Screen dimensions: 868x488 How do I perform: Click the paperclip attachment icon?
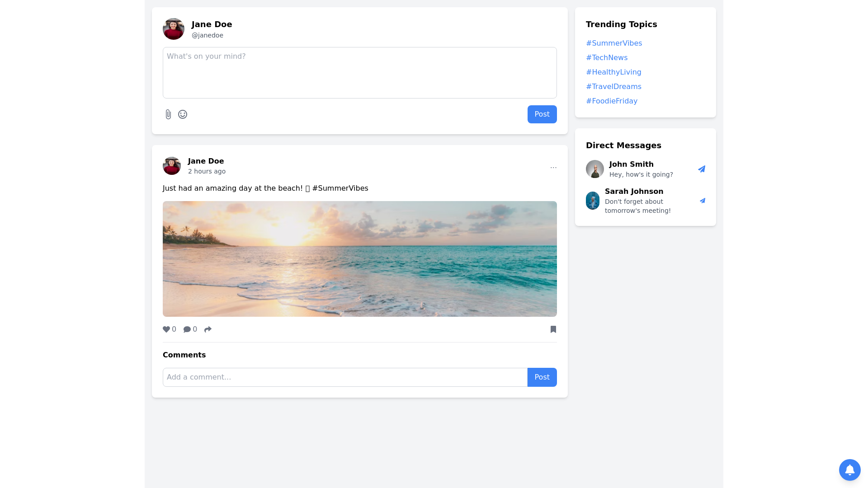coord(168,114)
